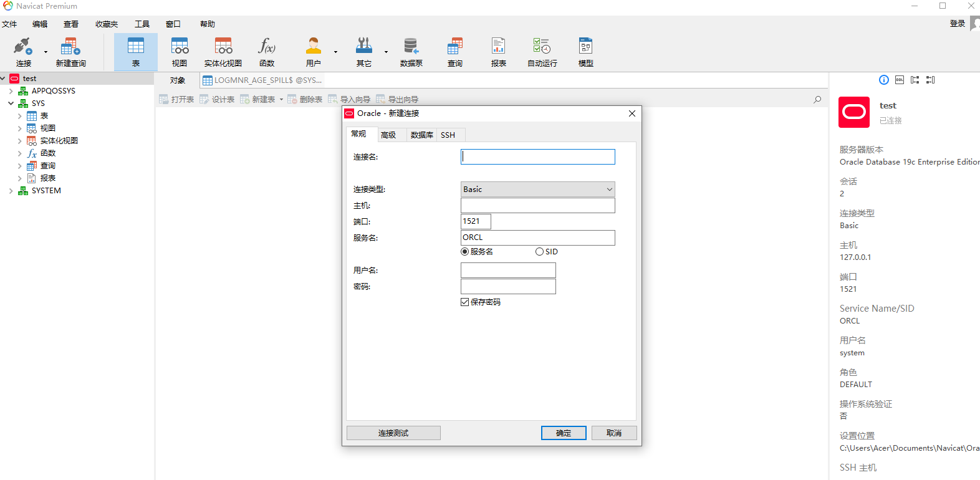This screenshot has width=980, height=480.
Task: Open the 报表 toolbar icon
Action: [x=499, y=52]
